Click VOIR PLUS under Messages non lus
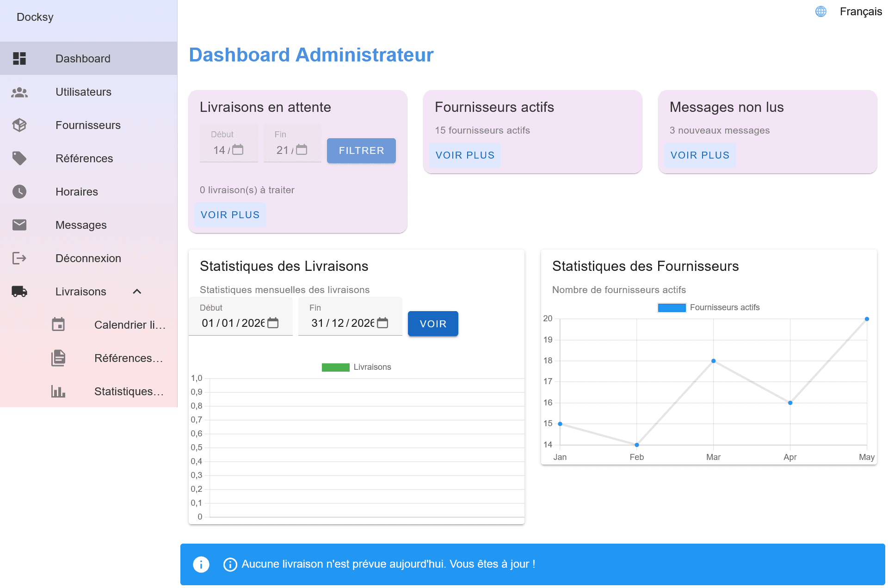Viewport: 888px width, 588px height. [x=700, y=155]
